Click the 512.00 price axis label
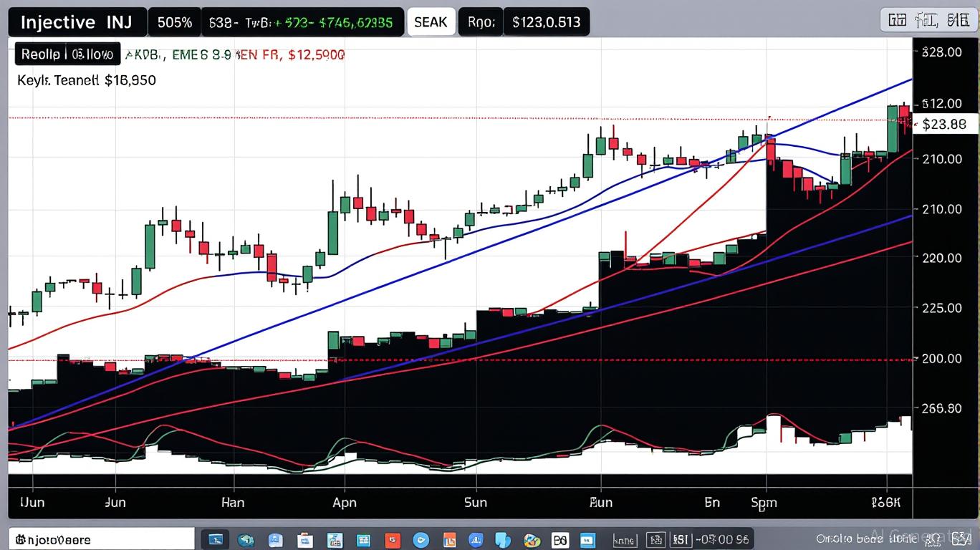Image resolution: width=980 pixels, height=550 pixels. tap(942, 105)
